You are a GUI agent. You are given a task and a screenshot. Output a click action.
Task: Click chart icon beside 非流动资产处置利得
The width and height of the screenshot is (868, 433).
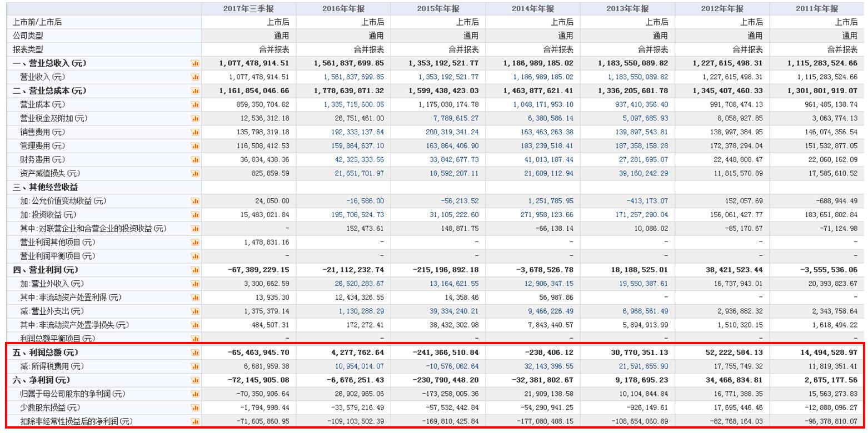click(195, 298)
